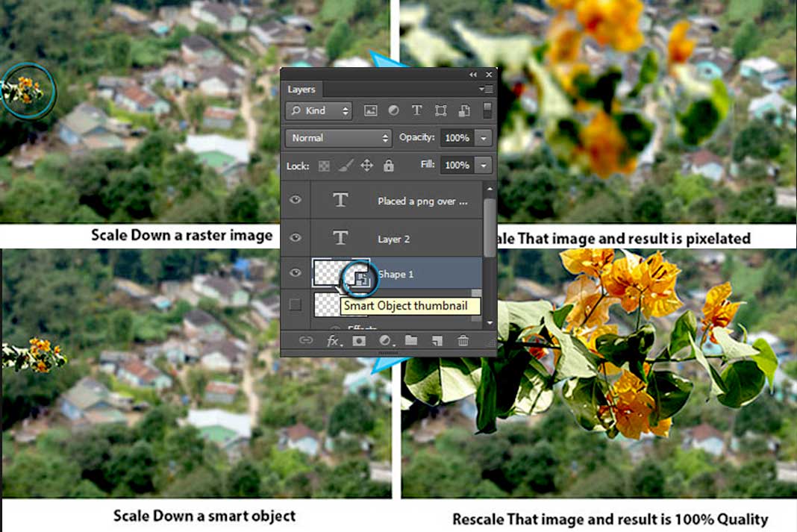The image size is (797, 532).
Task: Collapse the panel to icons
Action: [x=472, y=75]
